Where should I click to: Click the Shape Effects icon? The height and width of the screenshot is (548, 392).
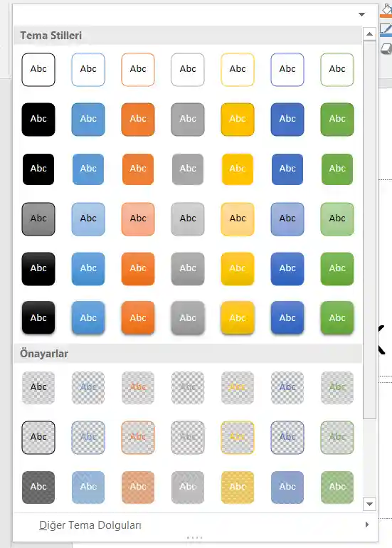point(386,49)
